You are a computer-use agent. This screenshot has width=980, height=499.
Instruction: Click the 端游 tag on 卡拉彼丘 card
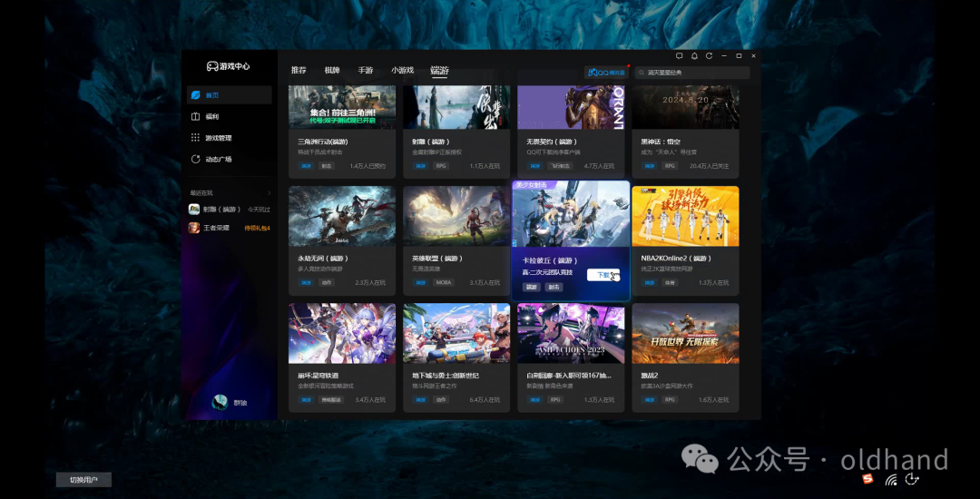tap(532, 288)
